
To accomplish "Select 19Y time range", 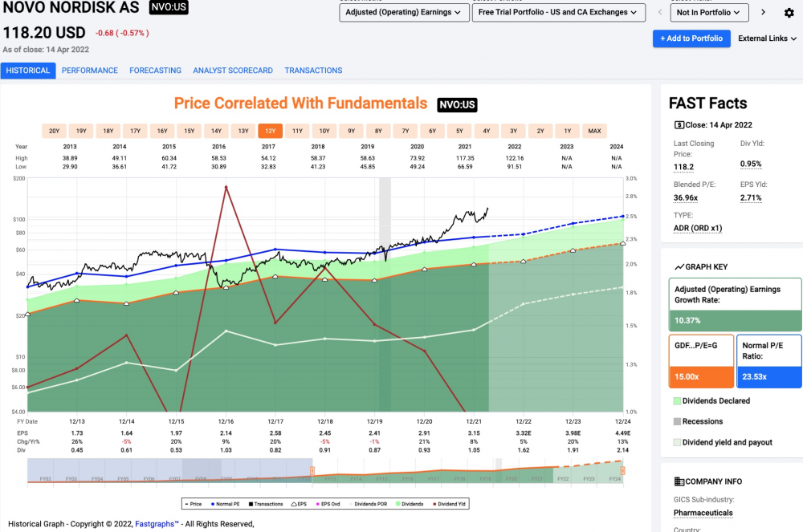I will coord(81,131).
